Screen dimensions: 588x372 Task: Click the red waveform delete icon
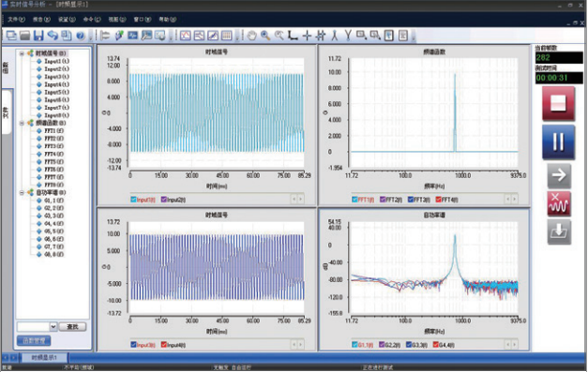[559, 204]
